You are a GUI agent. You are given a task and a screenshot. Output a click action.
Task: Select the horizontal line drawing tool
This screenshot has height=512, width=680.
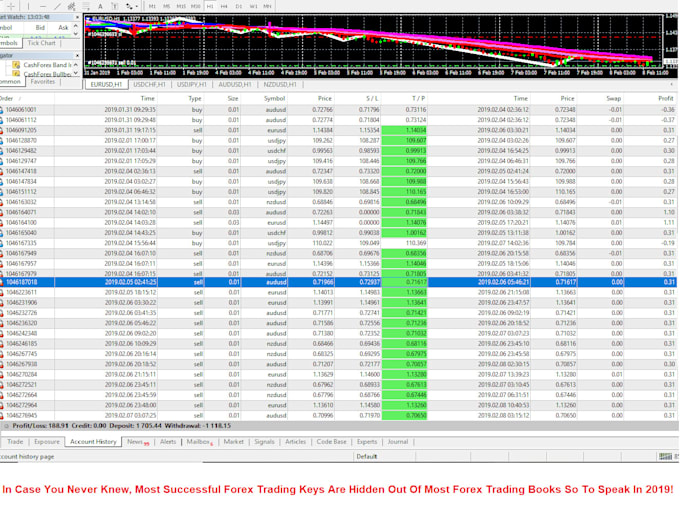[x=43, y=6]
